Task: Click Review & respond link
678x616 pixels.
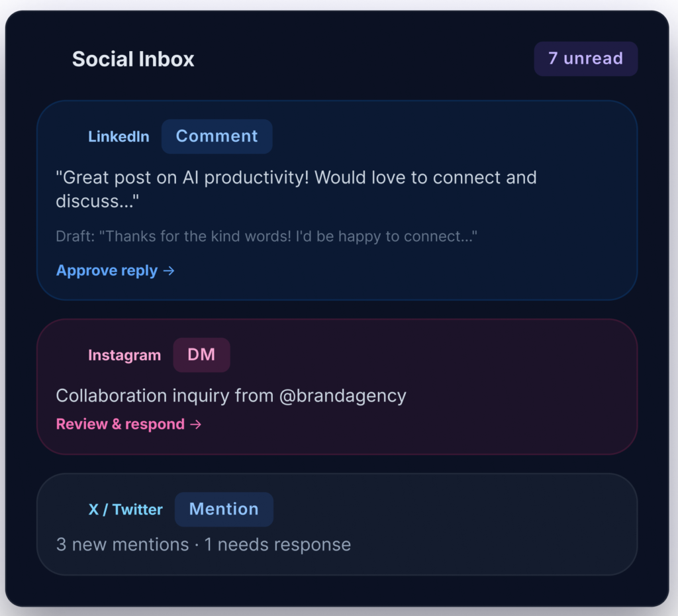Action: (x=121, y=424)
